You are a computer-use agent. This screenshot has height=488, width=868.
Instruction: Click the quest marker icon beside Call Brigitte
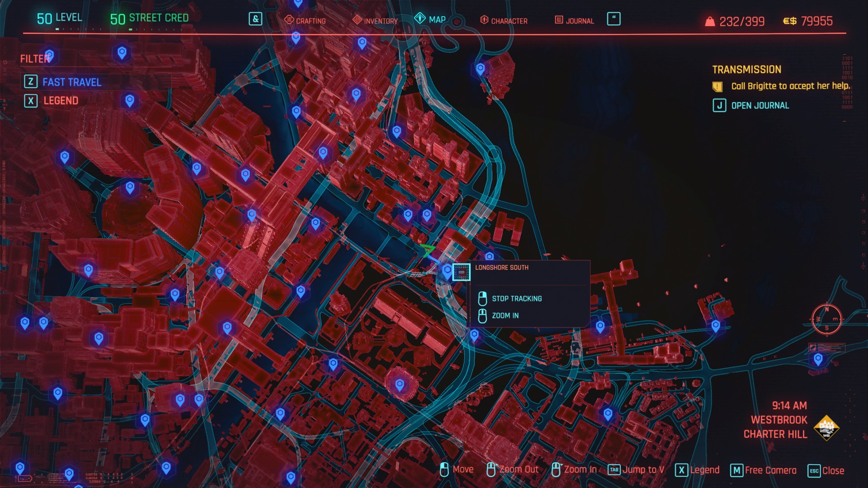click(717, 87)
